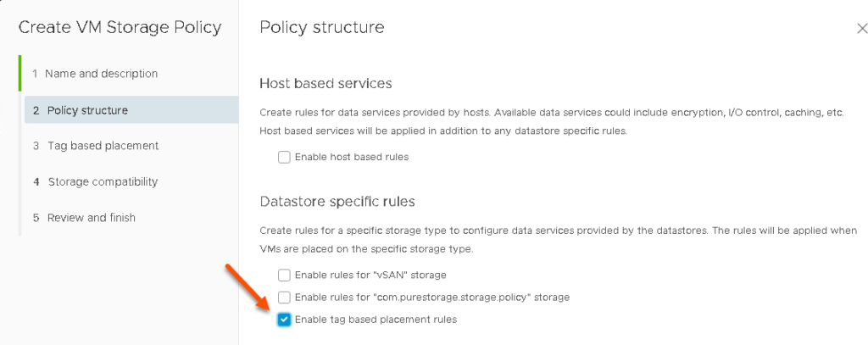
Task: Click the host based services description paragraph
Action: [x=552, y=122]
